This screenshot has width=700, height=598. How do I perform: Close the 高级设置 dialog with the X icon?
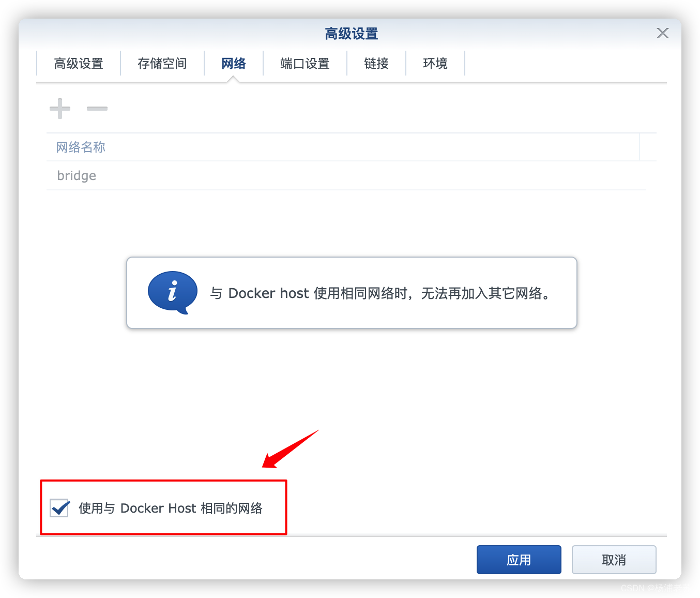point(663,33)
